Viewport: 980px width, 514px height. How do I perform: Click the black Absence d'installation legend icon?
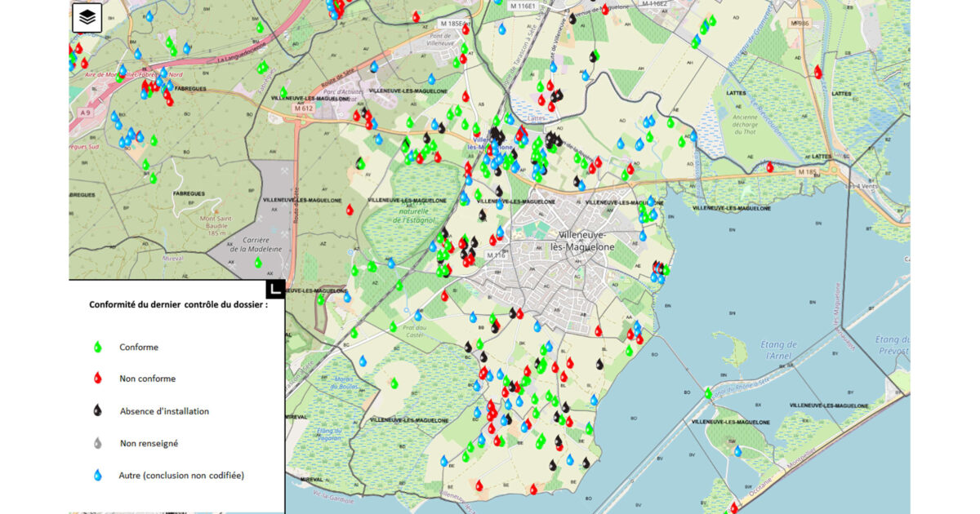98,411
